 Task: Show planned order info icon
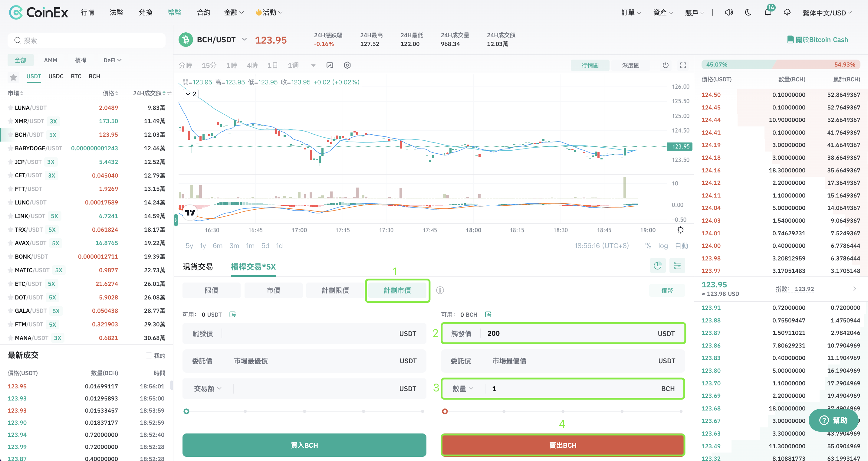pyautogui.click(x=440, y=290)
